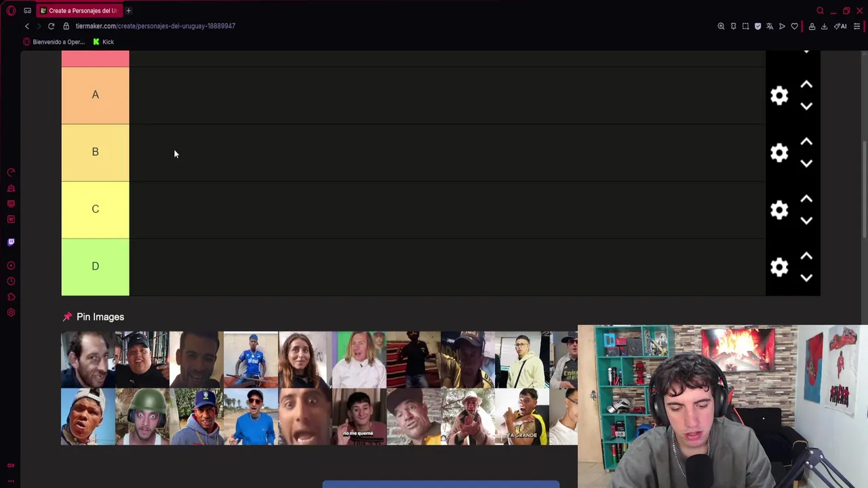This screenshot has height=488, width=868.
Task: Select the green D tier label
Action: (95, 267)
